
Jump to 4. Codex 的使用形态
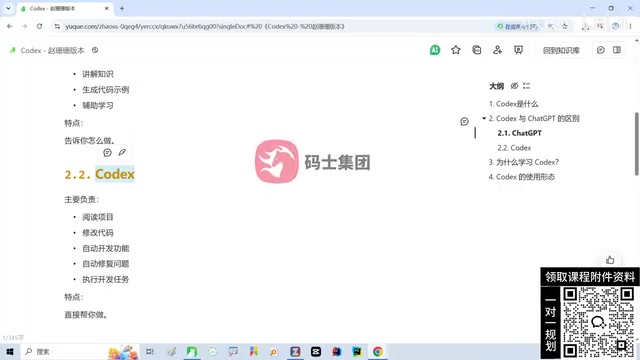click(522, 177)
